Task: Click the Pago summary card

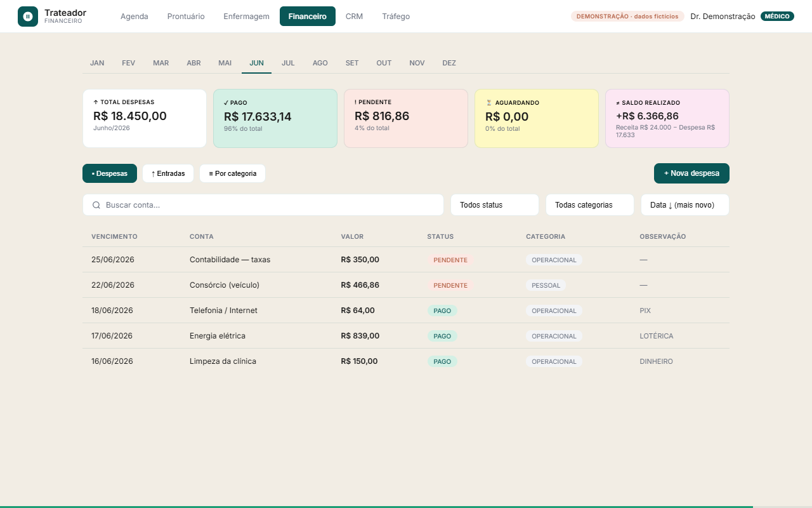Action: point(275,118)
